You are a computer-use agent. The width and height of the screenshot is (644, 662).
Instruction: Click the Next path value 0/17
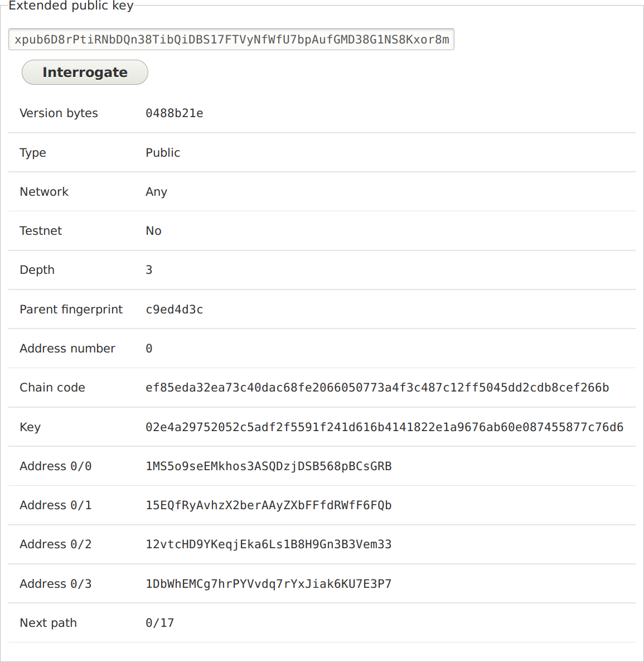click(x=159, y=623)
